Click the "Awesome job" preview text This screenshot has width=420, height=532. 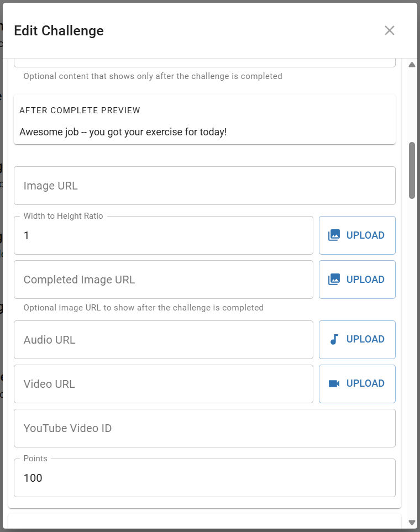[x=123, y=132]
